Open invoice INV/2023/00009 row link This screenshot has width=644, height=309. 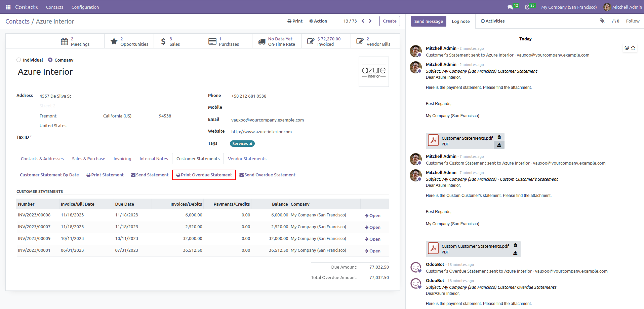[x=372, y=239]
